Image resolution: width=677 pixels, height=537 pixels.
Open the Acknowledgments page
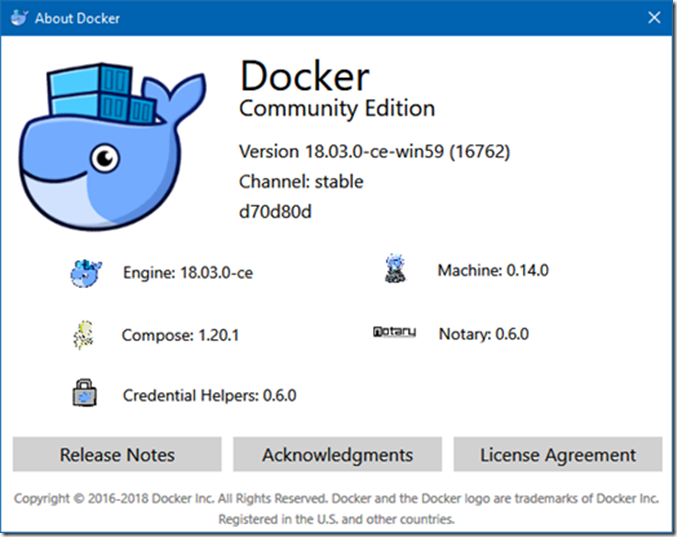pyautogui.click(x=337, y=455)
